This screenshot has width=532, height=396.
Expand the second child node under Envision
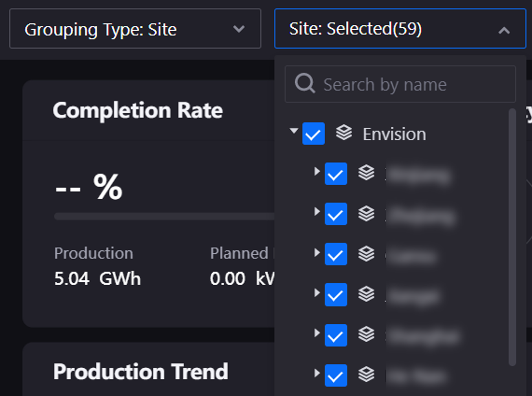click(x=317, y=212)
